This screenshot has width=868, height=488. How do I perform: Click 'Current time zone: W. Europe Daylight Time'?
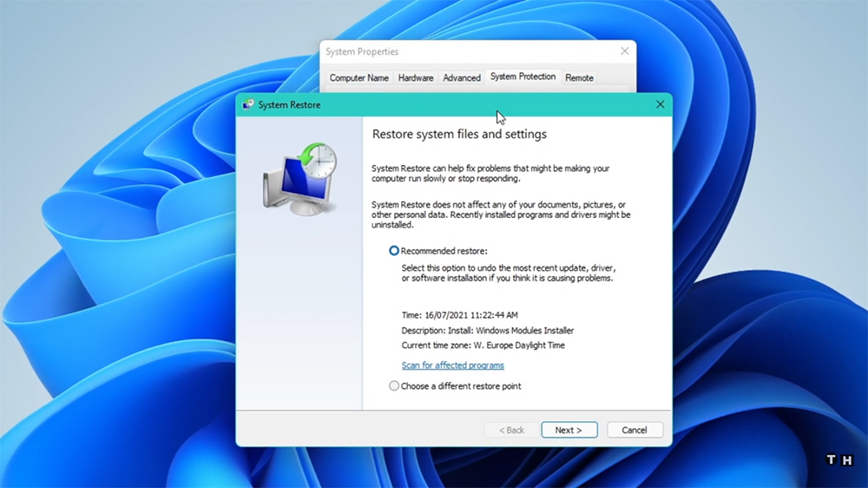(483, 345)
